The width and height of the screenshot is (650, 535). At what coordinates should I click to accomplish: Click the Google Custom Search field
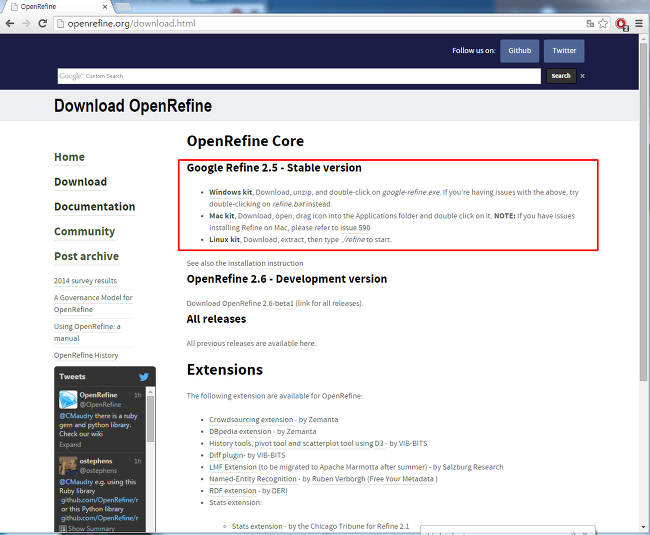(299, 76)
